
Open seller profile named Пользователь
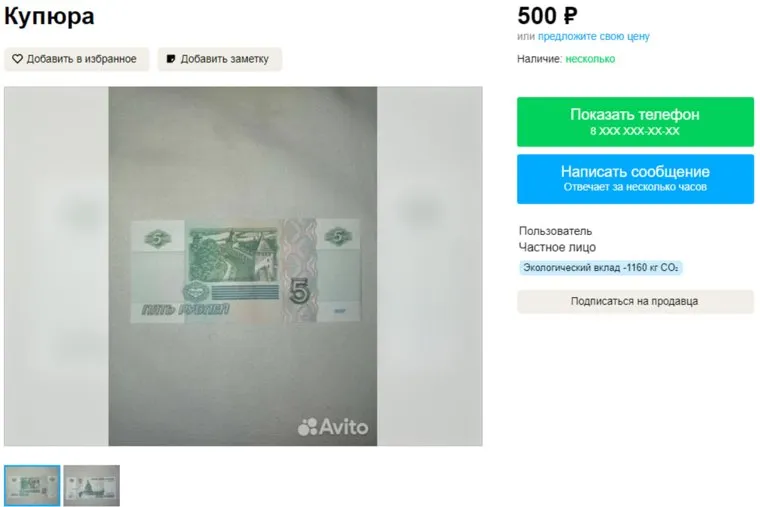point(555,231)
